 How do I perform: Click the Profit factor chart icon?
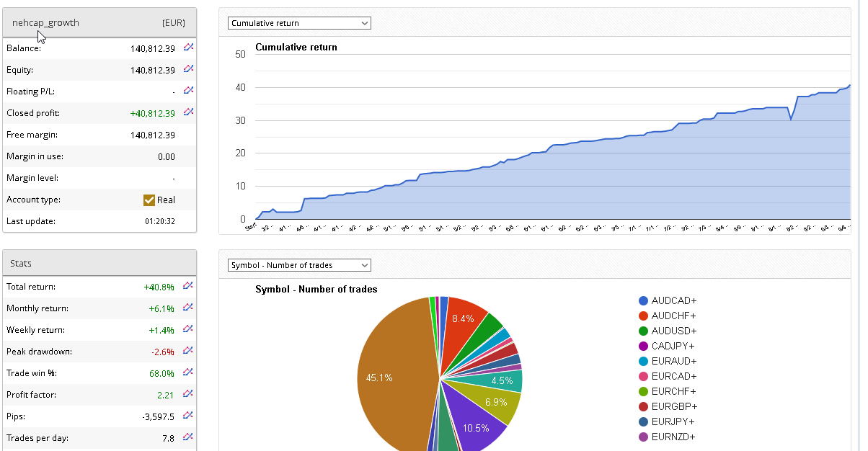tap(188, 394)
